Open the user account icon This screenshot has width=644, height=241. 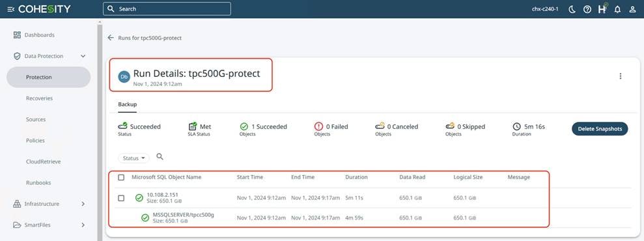(x=632, y=9)
